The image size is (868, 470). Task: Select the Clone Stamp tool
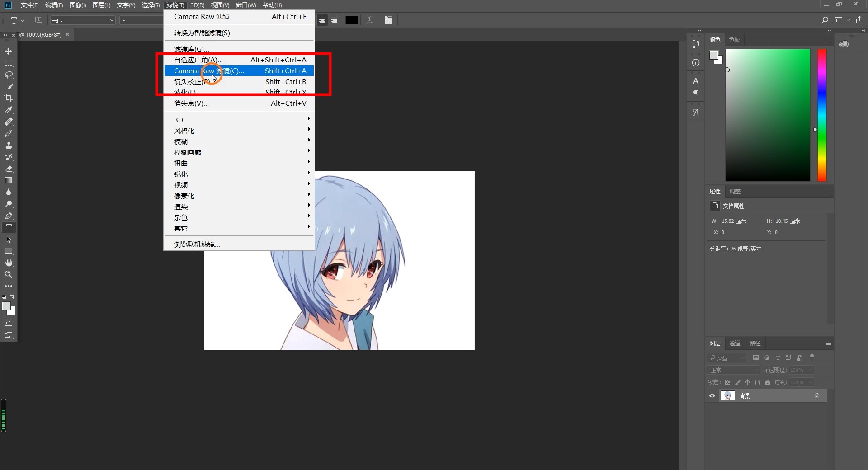[x=9, y=145]
